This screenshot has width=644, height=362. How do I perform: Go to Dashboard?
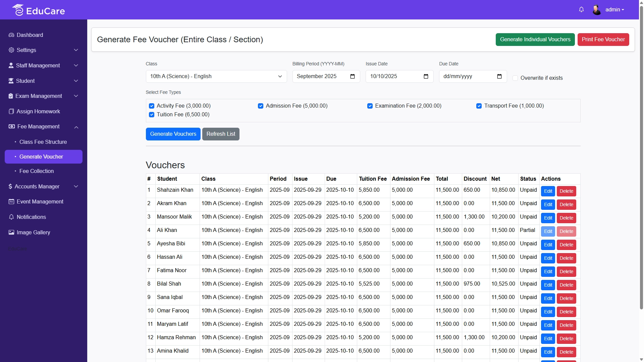click(30, 35)
